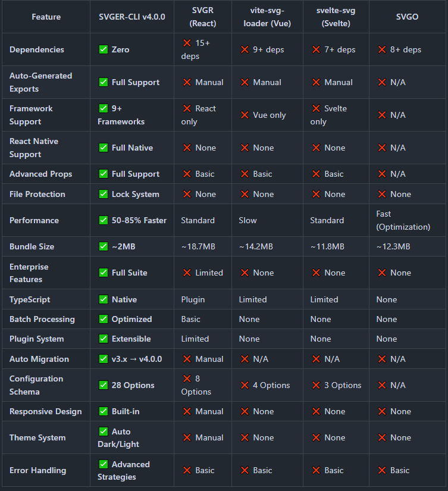Image resolution: width=448 pixels, height=491 pixels.
Task: Select the vite-svg-loader (Vue) column header
Action: pyautogui.click(x=267, y=17)
